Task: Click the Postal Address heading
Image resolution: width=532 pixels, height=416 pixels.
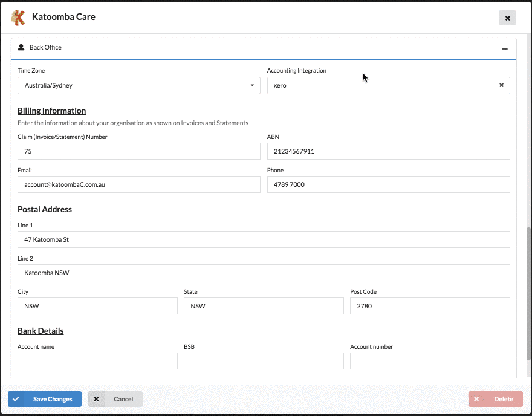Action: [45, 209]
